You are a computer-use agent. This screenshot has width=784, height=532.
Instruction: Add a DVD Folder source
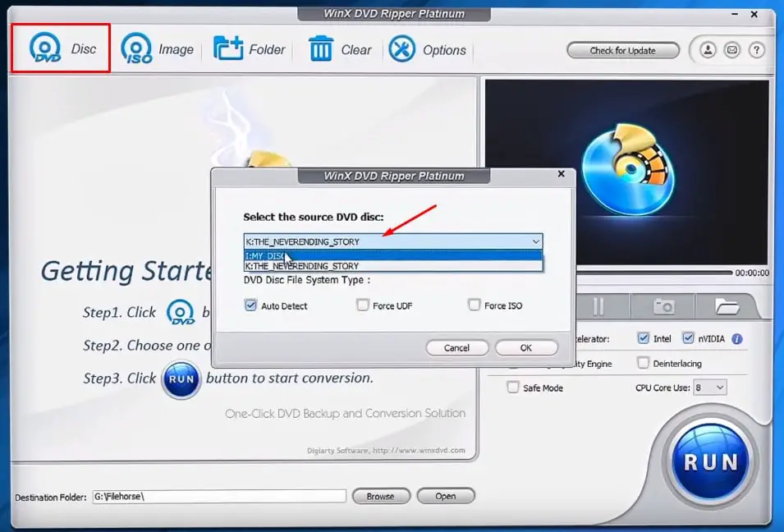[249, 49]
